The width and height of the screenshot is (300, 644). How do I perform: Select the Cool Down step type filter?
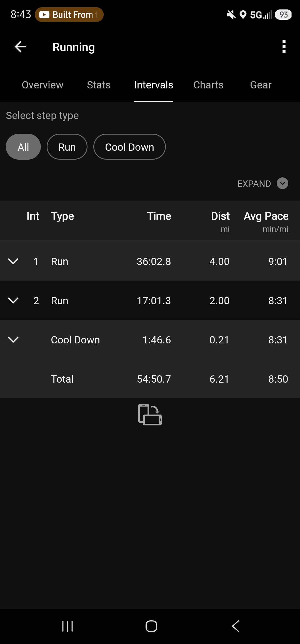point(129,147)
